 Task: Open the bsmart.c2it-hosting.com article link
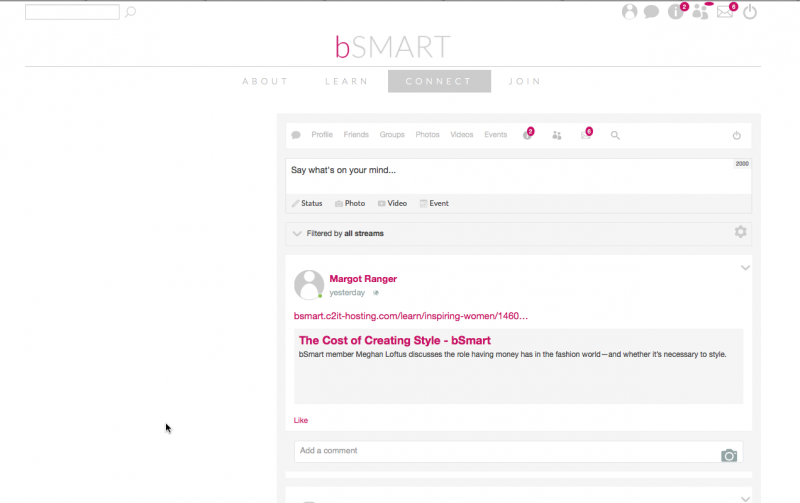411,316
